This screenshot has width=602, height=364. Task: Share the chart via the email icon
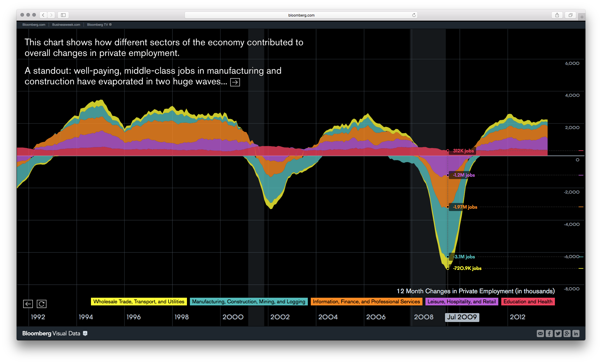click(x=540, y=334)
